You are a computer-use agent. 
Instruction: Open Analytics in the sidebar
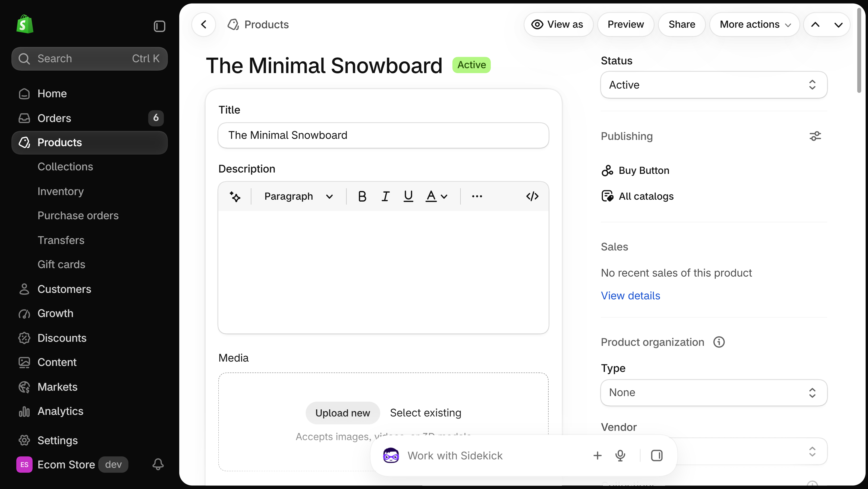click(89, 411)
